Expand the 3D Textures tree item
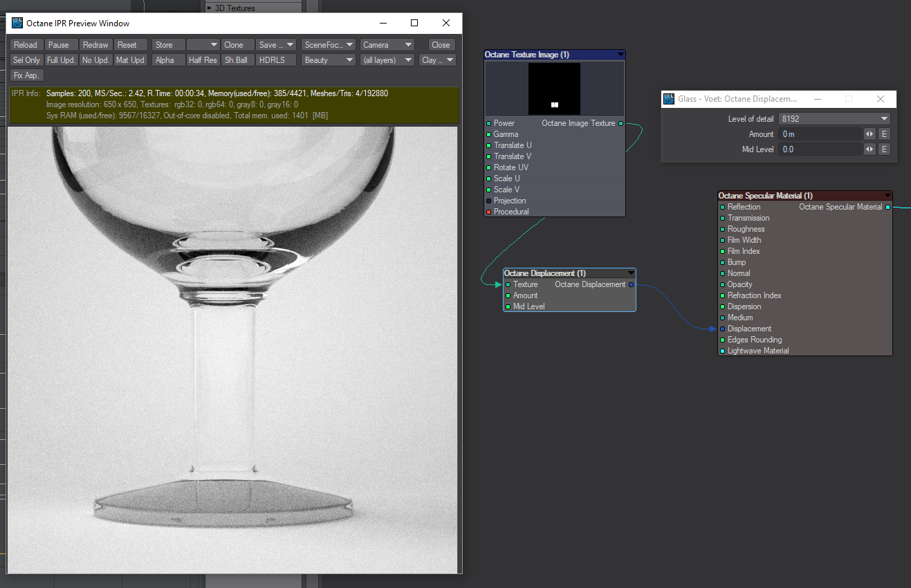The height and width of the screenshot is (588, 911). click(x=210, y=8)
